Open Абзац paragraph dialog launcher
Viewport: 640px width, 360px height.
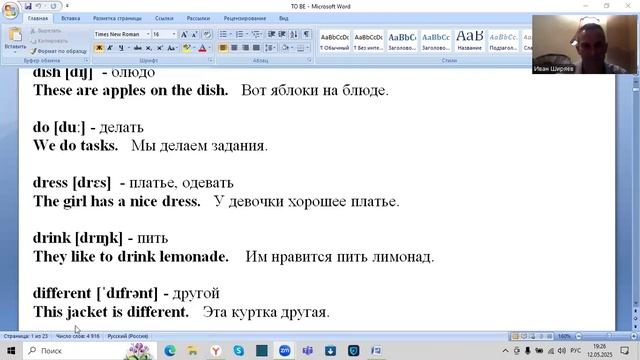coord(309,60)
